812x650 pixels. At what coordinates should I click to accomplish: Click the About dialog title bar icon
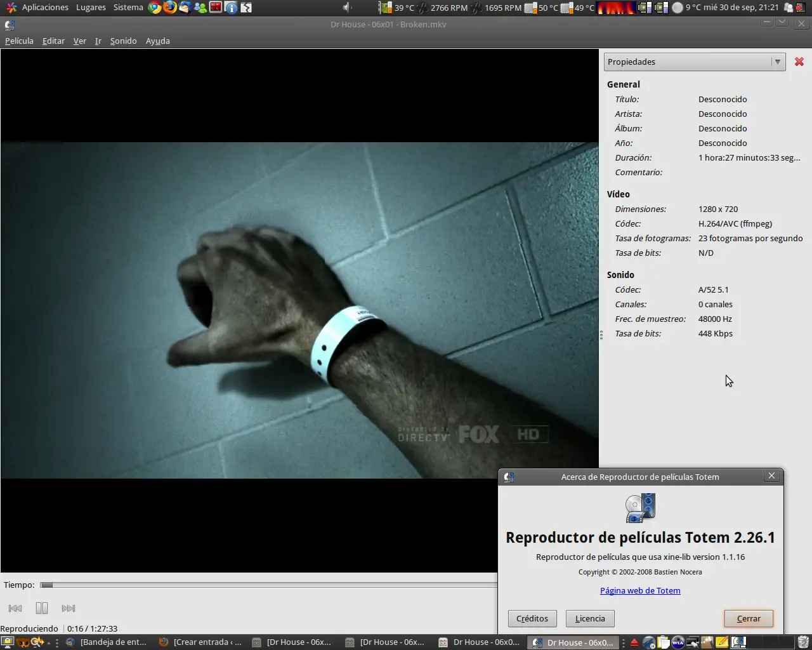[x=508, y=477]
